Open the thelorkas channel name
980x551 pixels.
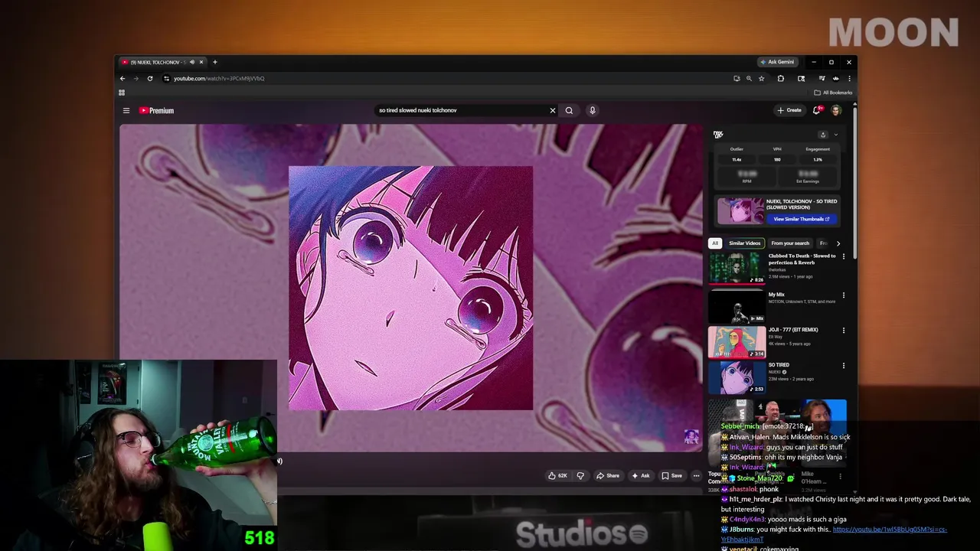click(x=777, y=269)
